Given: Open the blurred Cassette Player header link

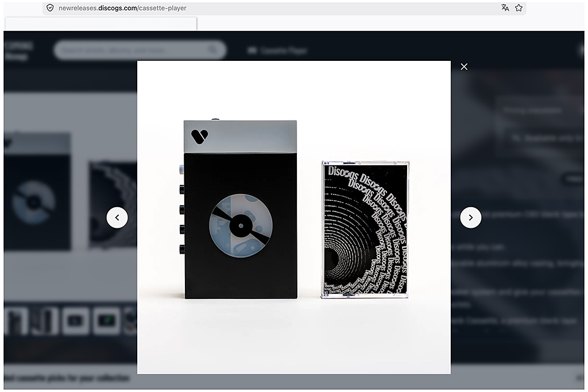Looking at the screenshot, I should click(277, 50).
